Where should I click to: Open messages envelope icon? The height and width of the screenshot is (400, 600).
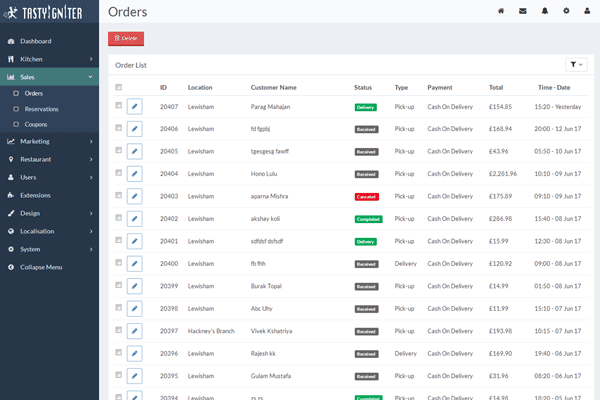[522, 11]
